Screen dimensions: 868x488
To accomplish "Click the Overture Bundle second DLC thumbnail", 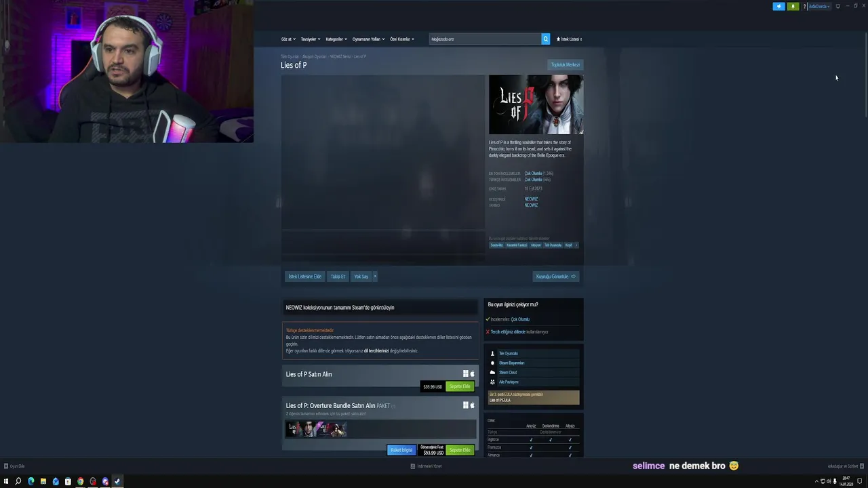I will tap(332, 429).
